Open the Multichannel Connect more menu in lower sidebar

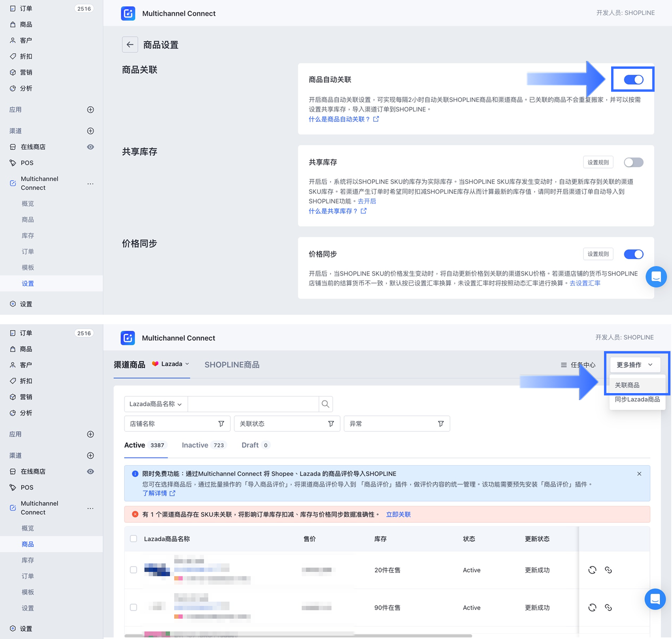[91, 508]
